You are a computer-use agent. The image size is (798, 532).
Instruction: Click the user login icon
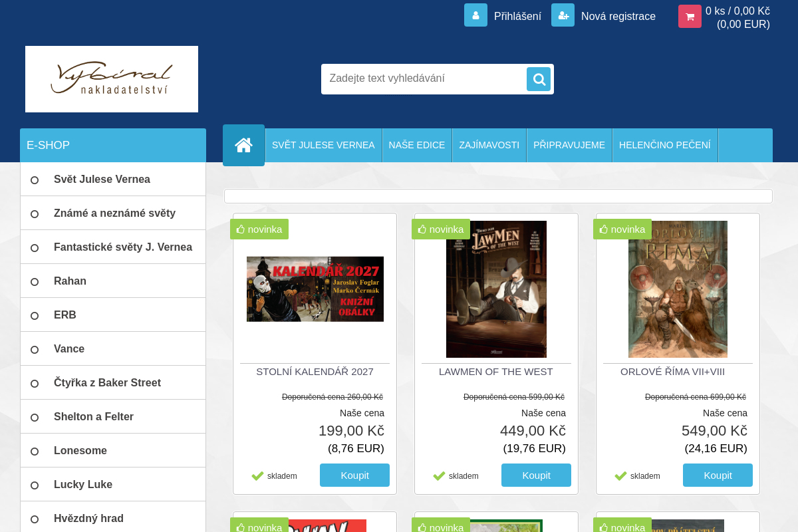475,15
